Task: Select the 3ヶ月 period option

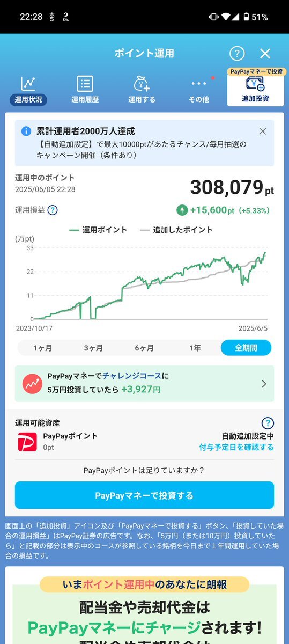Action: coord(94,348)
